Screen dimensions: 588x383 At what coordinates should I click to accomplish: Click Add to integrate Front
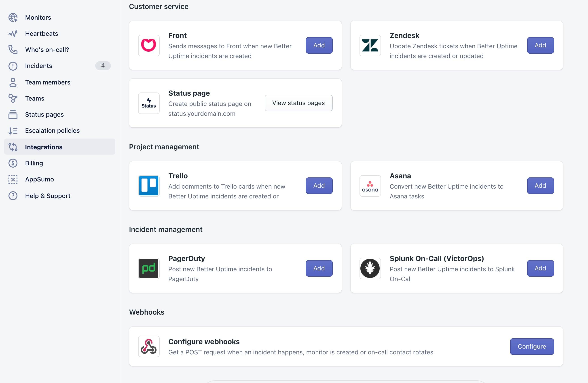319,45
